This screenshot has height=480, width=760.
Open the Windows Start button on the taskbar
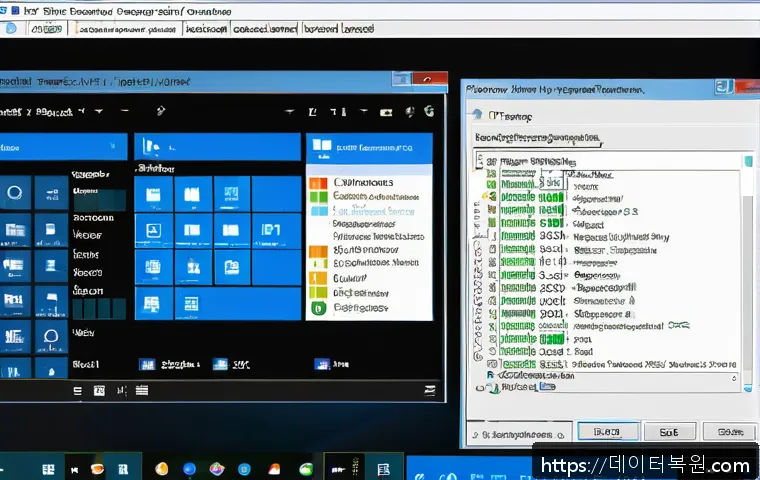click(x=48, y=468)
